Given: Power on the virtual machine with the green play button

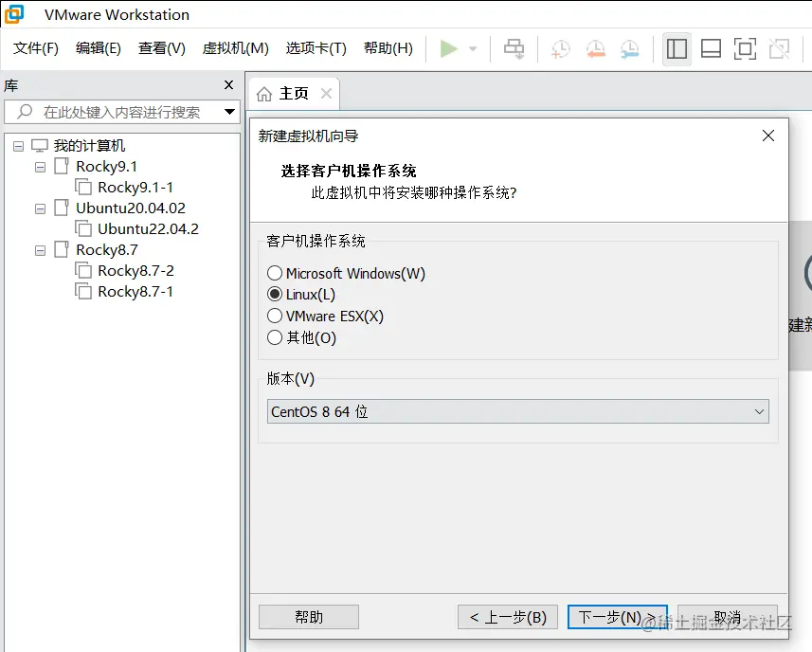Looking at the screenshot, I should click(x=448, y=49).
